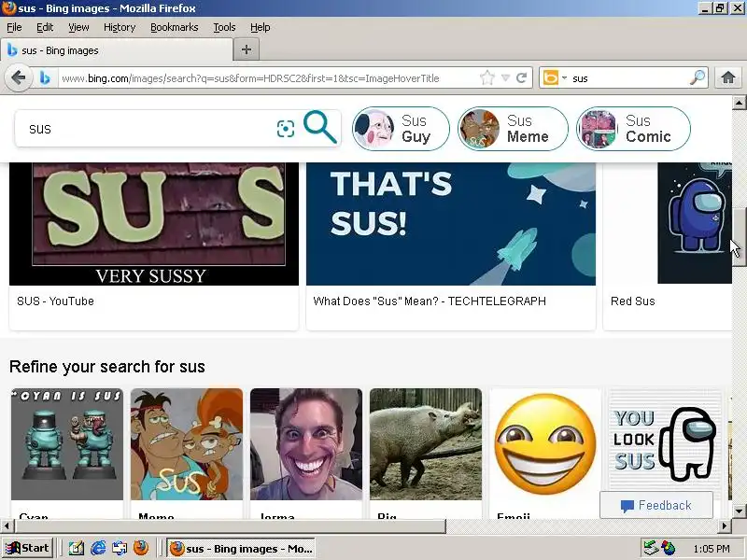Select the Sus Comic suggestion chip
The height and width of the screenshot is (560, 747).
[633, 129]
